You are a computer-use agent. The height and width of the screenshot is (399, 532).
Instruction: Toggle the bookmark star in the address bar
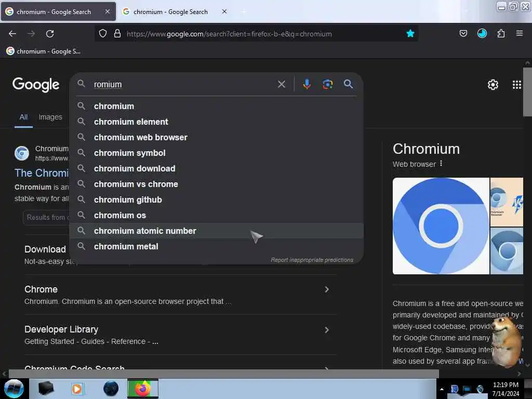[x=410, y=34]
